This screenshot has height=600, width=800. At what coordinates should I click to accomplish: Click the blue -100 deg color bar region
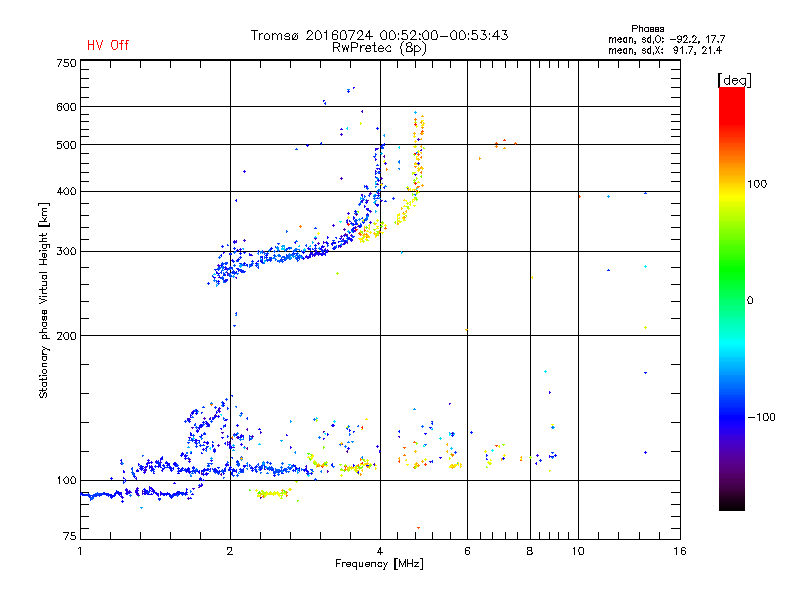coord(732,417)
